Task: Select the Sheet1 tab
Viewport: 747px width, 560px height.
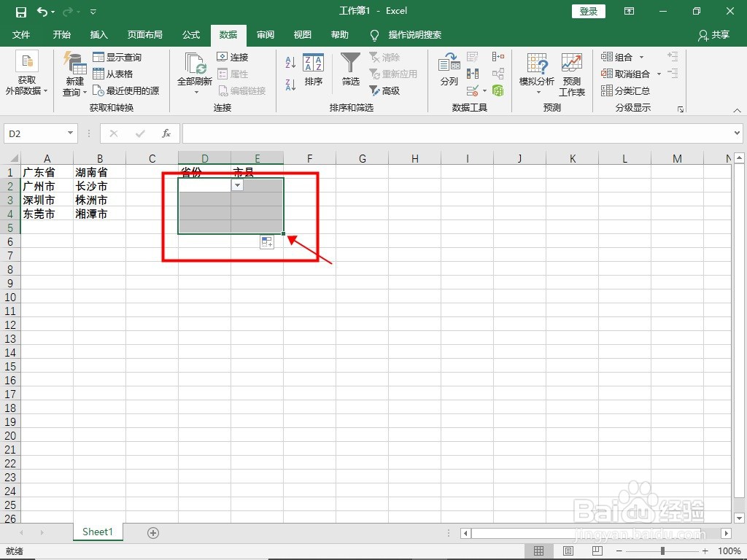Action: tap(98, 532)
